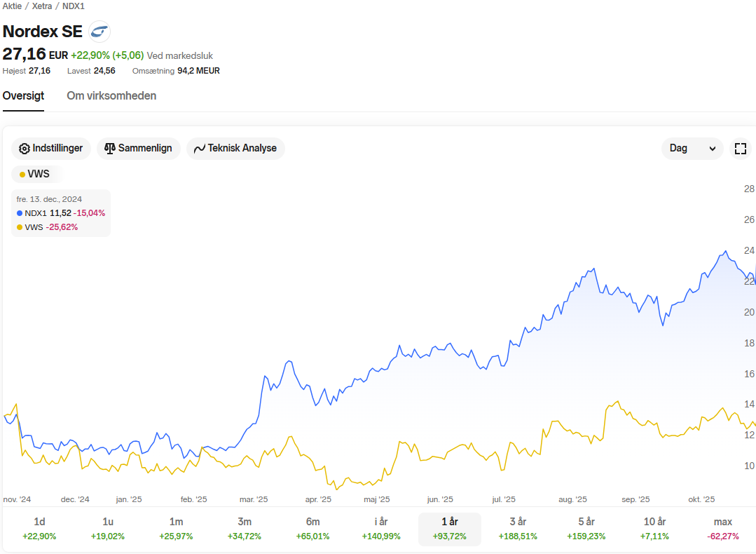Click the gear icon in Indstillinger
Image resolution: width=756 pixels, height=554 pixels.
24,149
